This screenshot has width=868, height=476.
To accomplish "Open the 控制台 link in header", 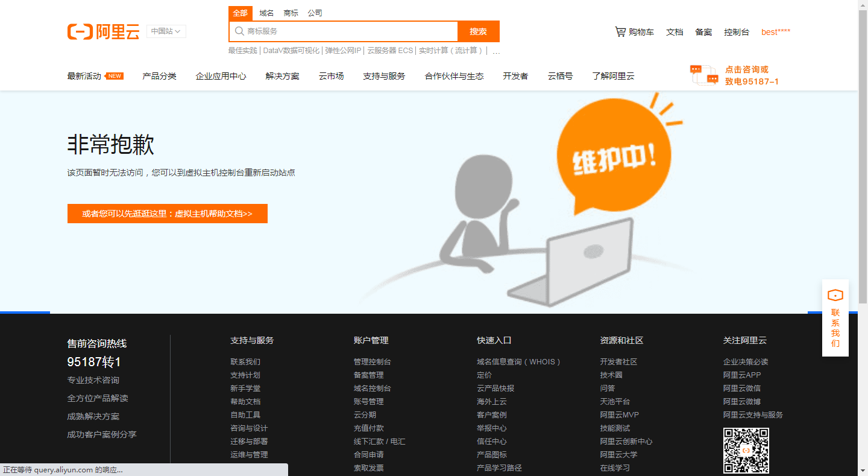I will [x=737, y=32].
